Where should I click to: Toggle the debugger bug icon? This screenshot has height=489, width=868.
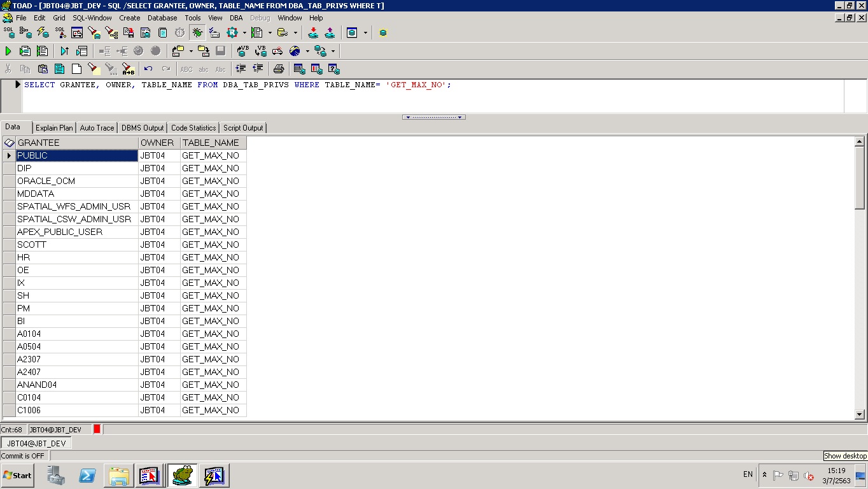click(197, 32)
